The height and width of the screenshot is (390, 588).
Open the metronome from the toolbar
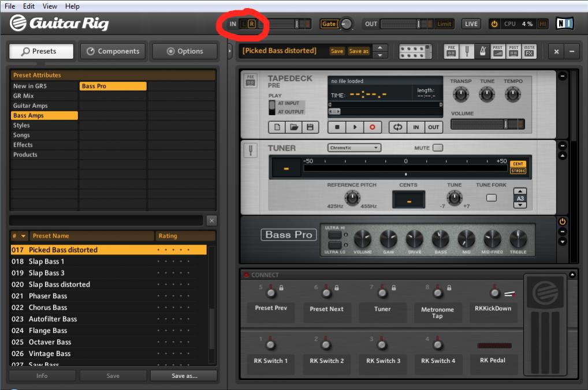[x=482, y=51]
